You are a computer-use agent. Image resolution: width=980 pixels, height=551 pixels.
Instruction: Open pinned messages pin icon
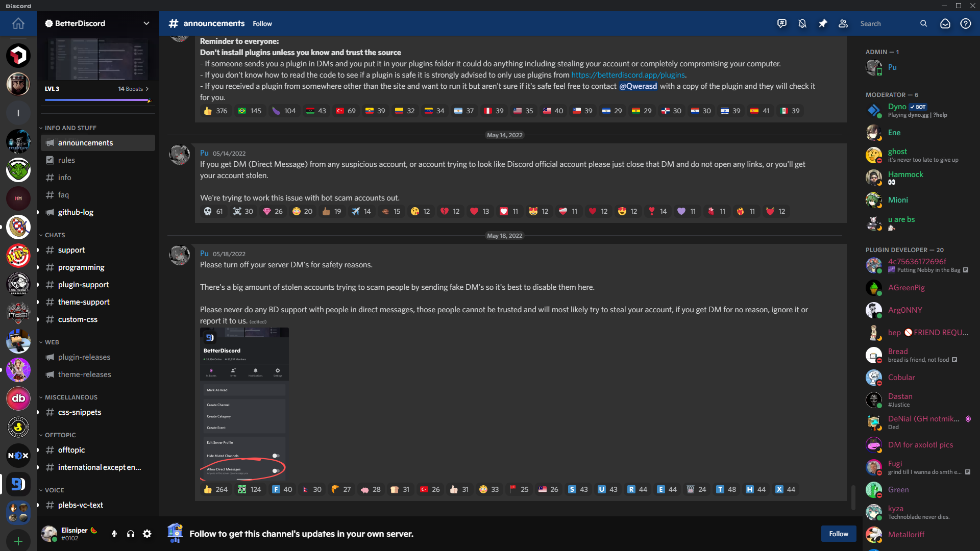click(x=823, y=23)
